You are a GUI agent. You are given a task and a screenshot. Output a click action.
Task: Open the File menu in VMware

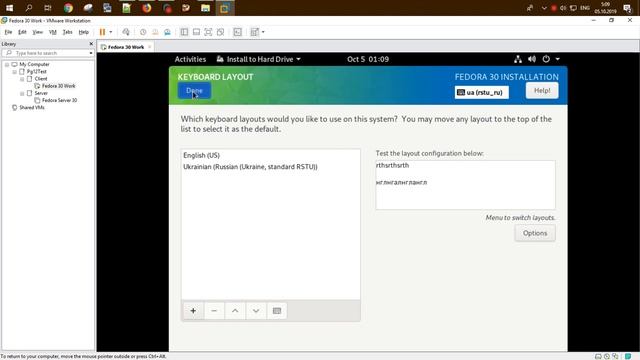[9, 32]
